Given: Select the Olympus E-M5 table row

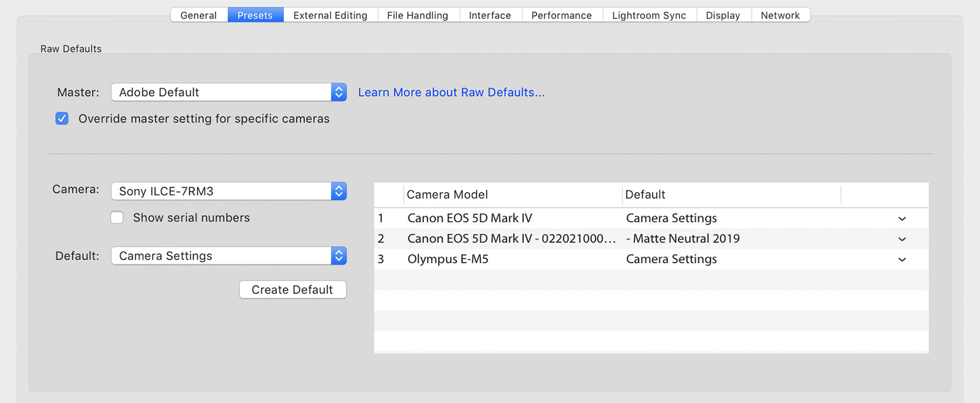Looking at the screenshot, I should pyautogui.click(x=508, y=260).
